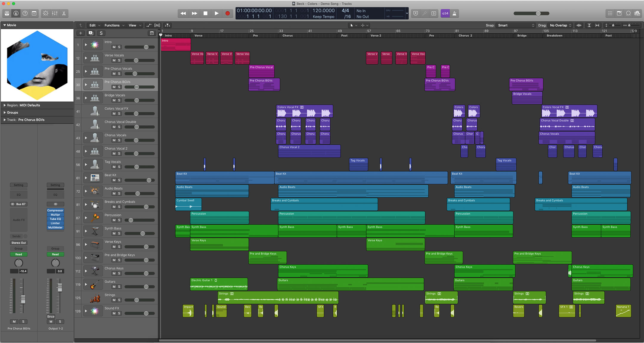Image resolution: width=644 pixels, height=343 pixels.
Task: Open the Functions menu
Action: 114,25
